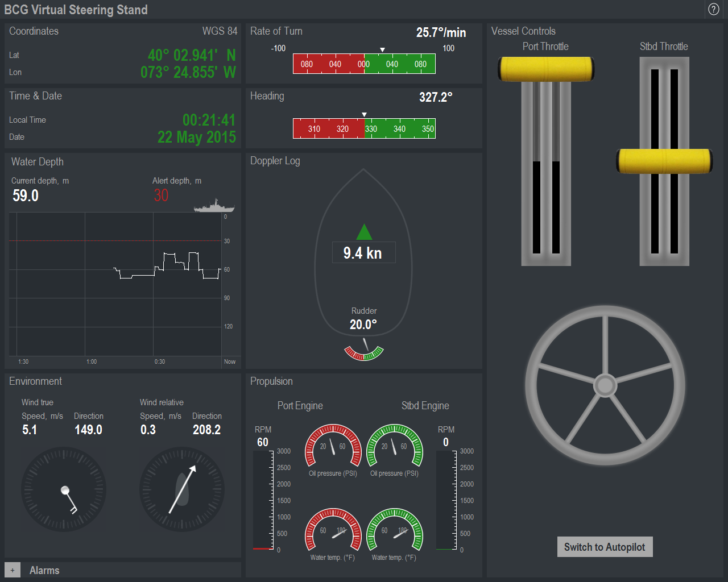
Task: Select the wind relative compass dial
Action: click(x=181, y=489)
